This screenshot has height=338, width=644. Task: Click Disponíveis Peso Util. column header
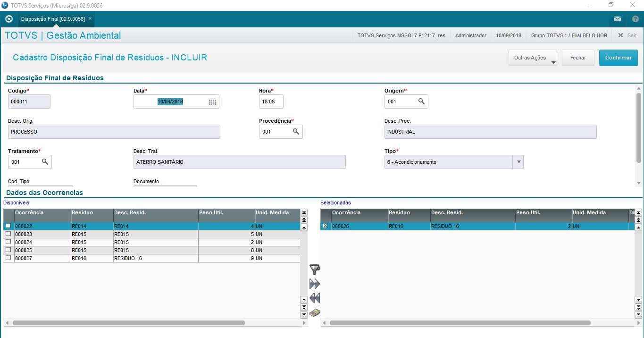pos(226,215)
